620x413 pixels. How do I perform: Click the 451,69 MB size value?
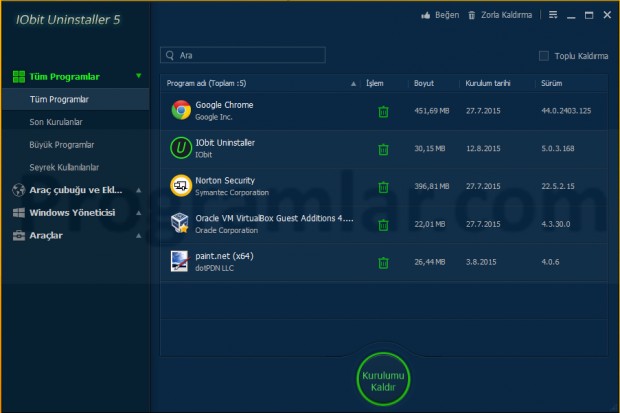click(x=432, y=111)
